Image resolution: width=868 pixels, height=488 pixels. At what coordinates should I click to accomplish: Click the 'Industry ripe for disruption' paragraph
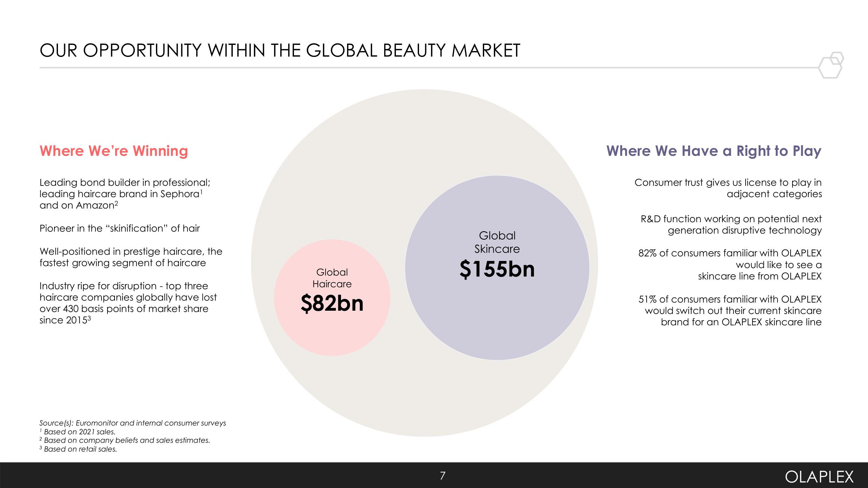tap(128, 303)
